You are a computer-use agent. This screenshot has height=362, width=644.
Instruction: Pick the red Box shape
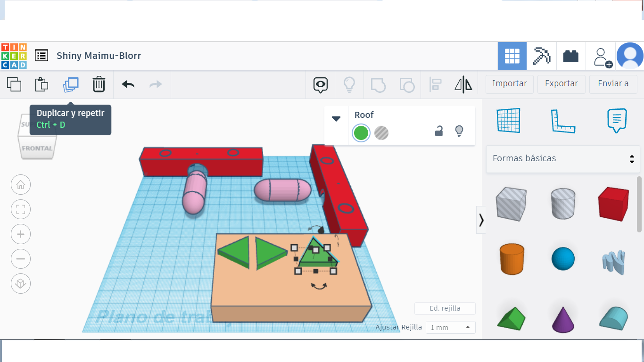point(613,204)
